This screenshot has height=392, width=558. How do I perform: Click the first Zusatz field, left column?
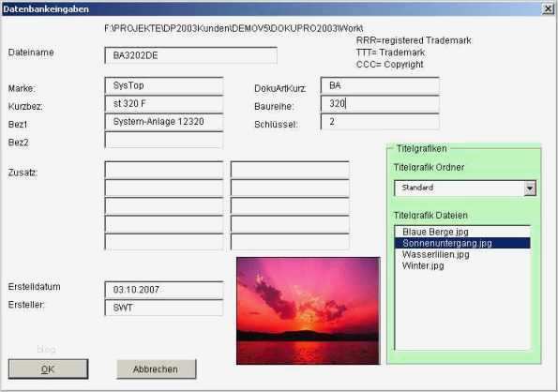[x=164, y=170]
